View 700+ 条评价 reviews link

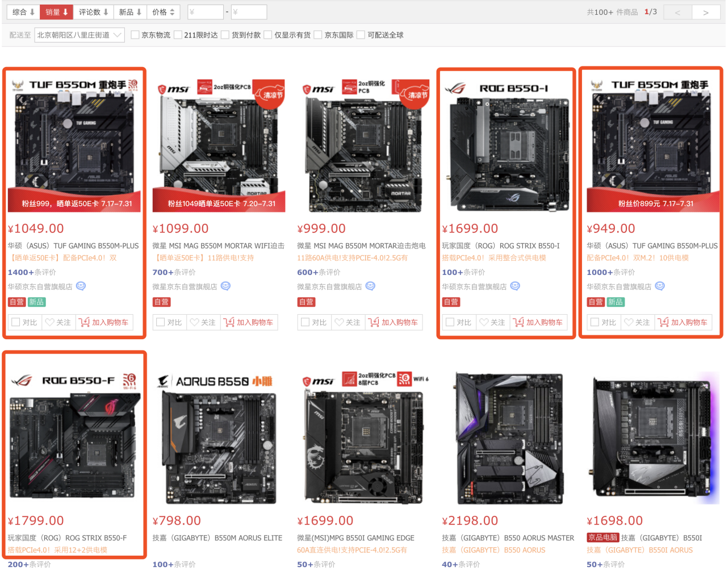pyautogui.click(x=174, y=273)
